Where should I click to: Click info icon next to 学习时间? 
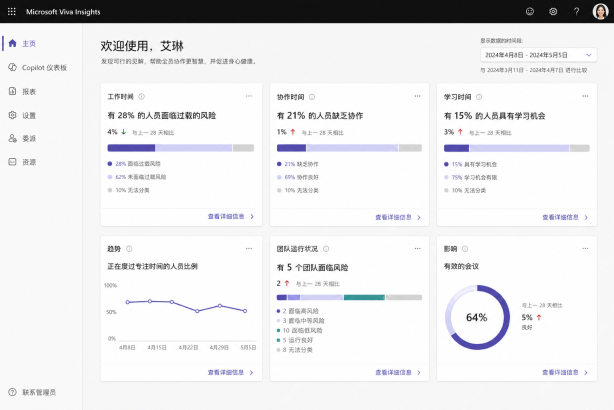point(479,97)
